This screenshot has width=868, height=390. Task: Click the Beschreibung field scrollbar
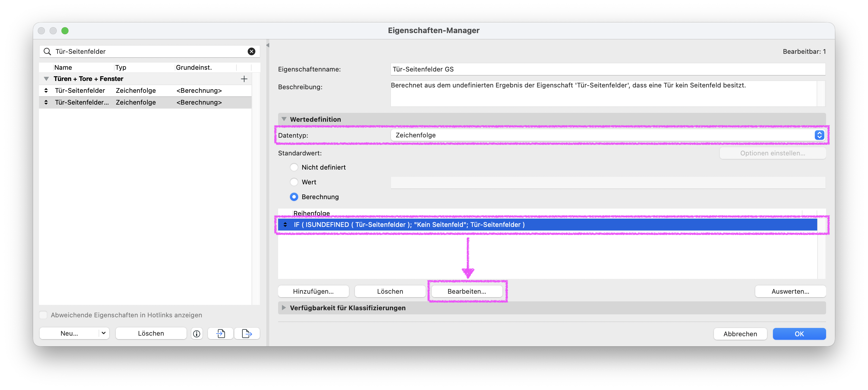[x=821, y=93]
